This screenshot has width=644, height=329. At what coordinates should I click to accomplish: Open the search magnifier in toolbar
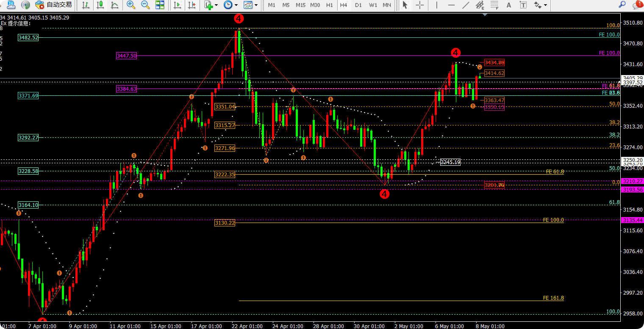(x=622, y=5)
